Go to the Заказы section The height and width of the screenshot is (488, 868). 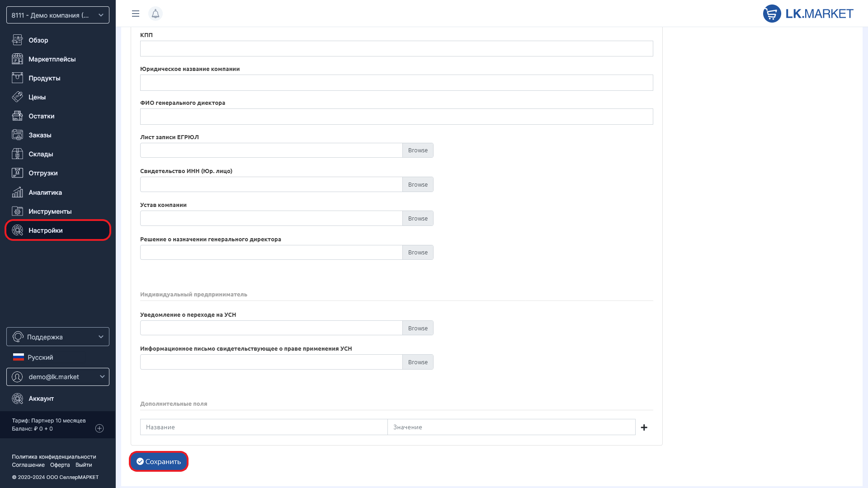[x=40, y=135]
